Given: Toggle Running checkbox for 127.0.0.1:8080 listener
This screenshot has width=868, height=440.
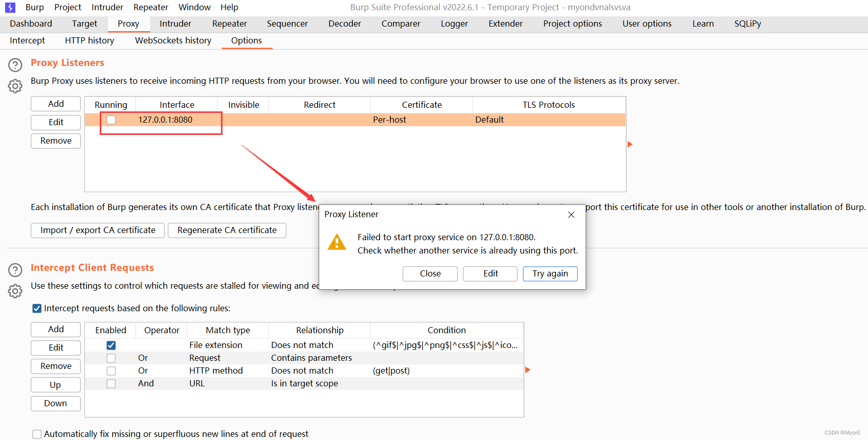Looking at the screenshot, I should pos(111,120).
